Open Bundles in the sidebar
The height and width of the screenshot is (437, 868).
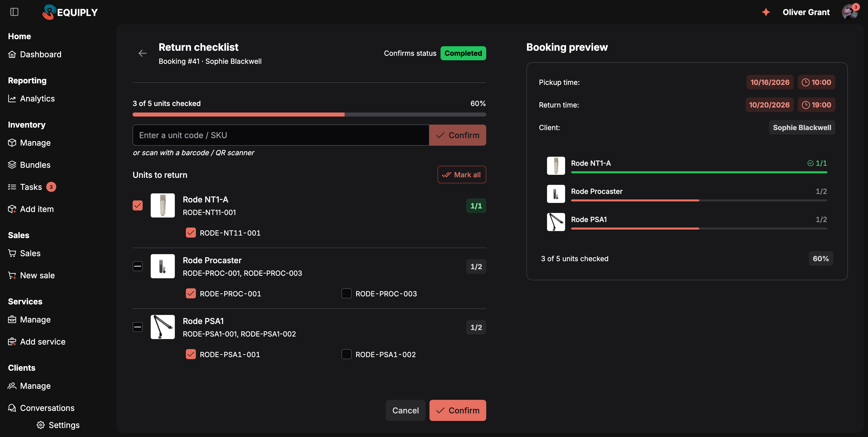(x=29, y=165)
